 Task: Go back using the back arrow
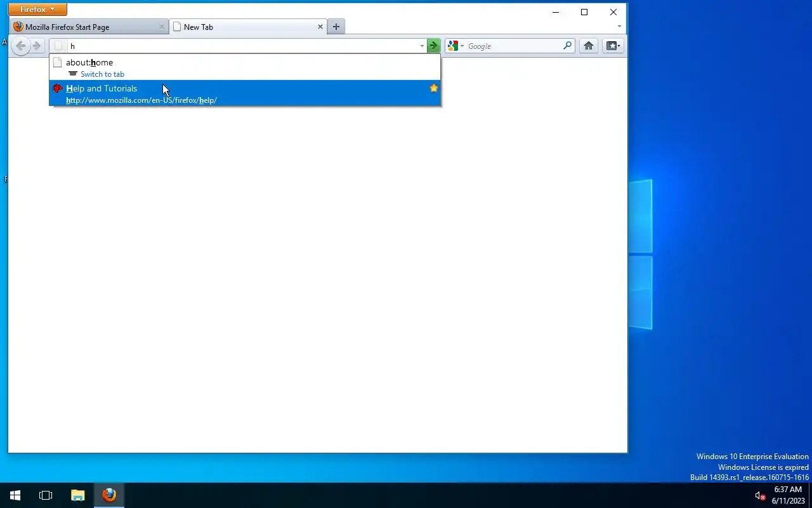[20, 46]
